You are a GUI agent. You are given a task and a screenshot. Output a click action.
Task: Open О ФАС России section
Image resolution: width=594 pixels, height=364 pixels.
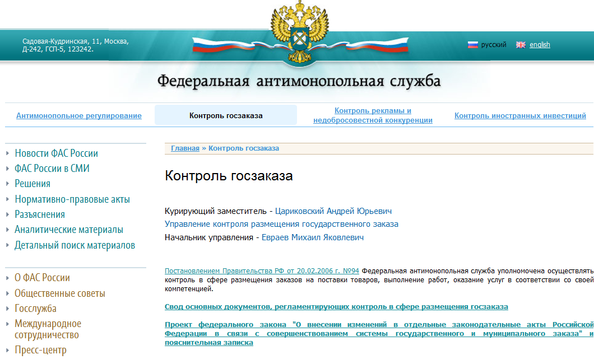[x=42, y=278]
